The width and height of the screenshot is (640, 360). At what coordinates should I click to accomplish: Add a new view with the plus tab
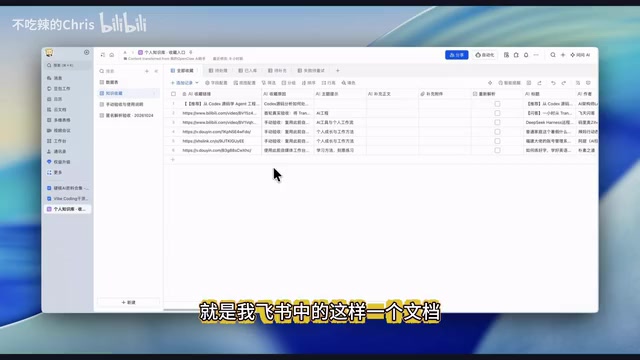coord(338,71)
